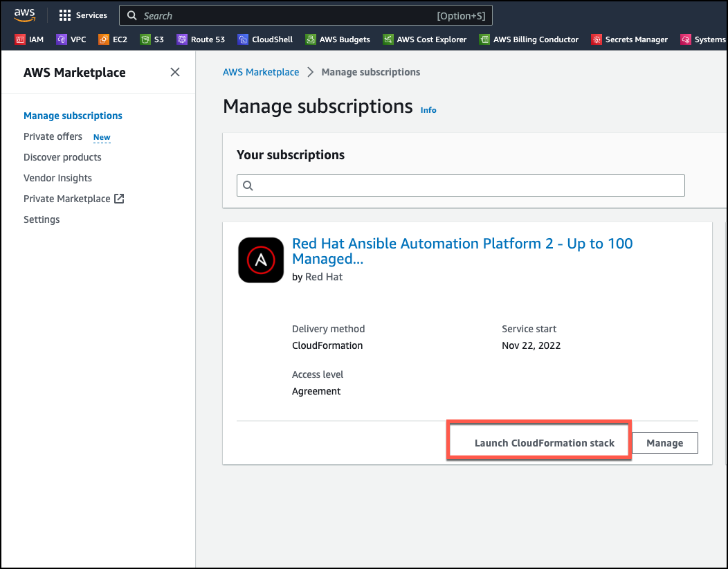
Task: Open Settings in sidebar
Action: pos(42,219)
